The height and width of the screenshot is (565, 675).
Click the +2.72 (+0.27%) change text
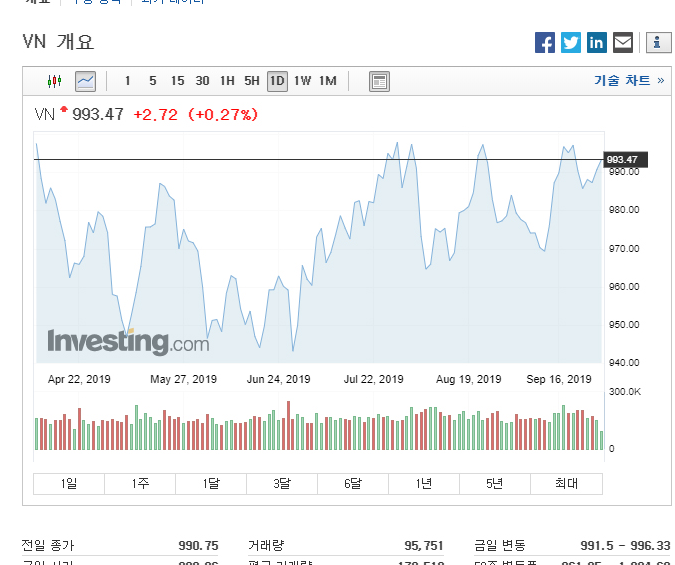tap(196, 115)
